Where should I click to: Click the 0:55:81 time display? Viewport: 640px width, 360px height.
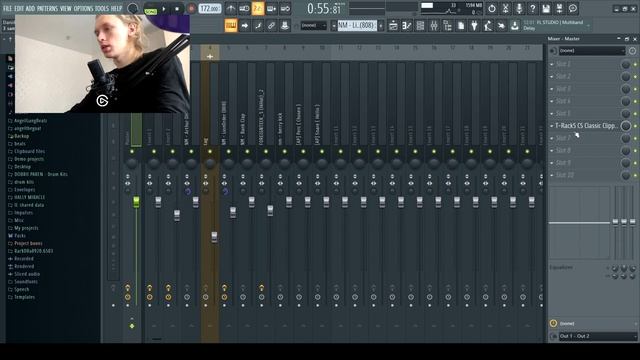pyautogui.click(x=325, y=8)
